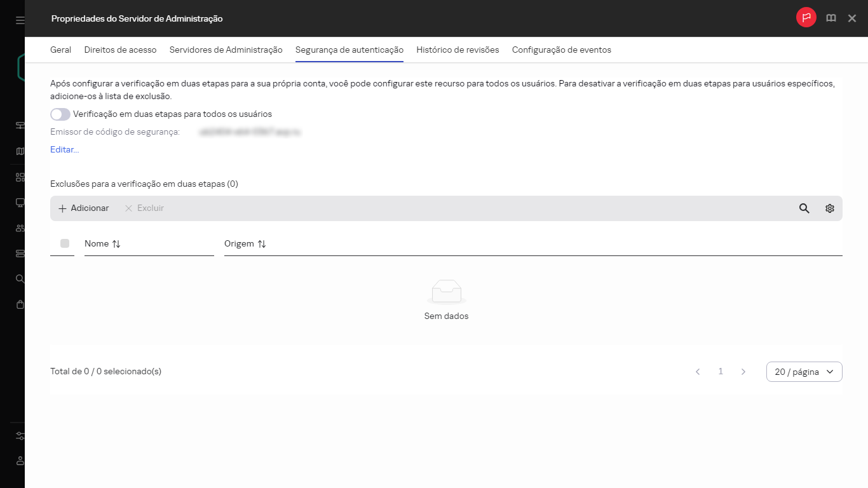The height and width of the screenshot is (488, 868).
Task: Check the select-all checkbox in table header
Action: coord(65,243)
